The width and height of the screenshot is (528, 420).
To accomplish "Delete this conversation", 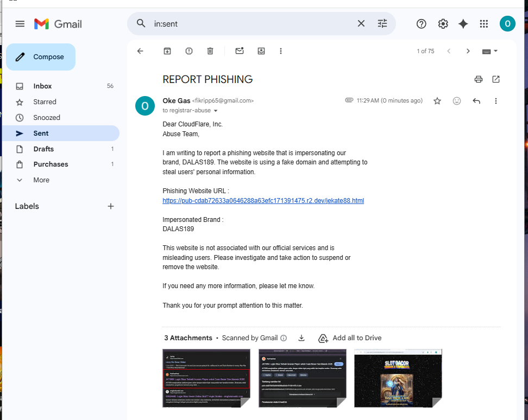I will coord(210,51).
